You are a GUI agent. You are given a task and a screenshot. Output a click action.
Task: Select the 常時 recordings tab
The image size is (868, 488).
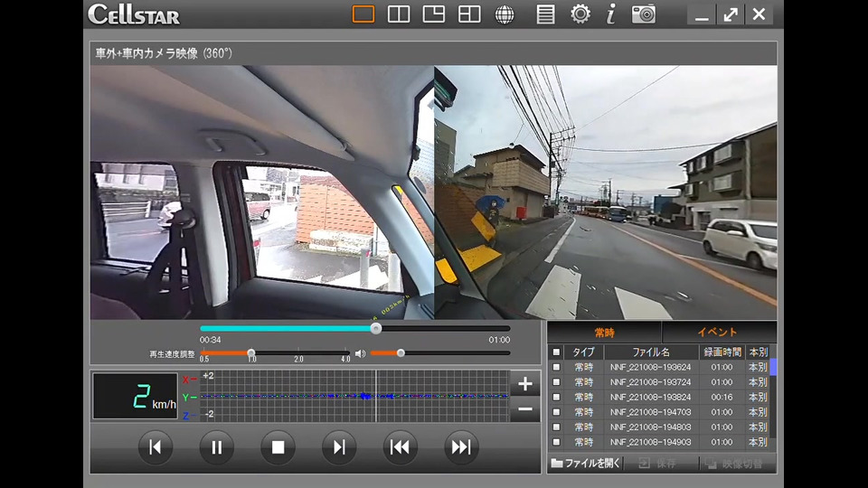tap(604, 333)
